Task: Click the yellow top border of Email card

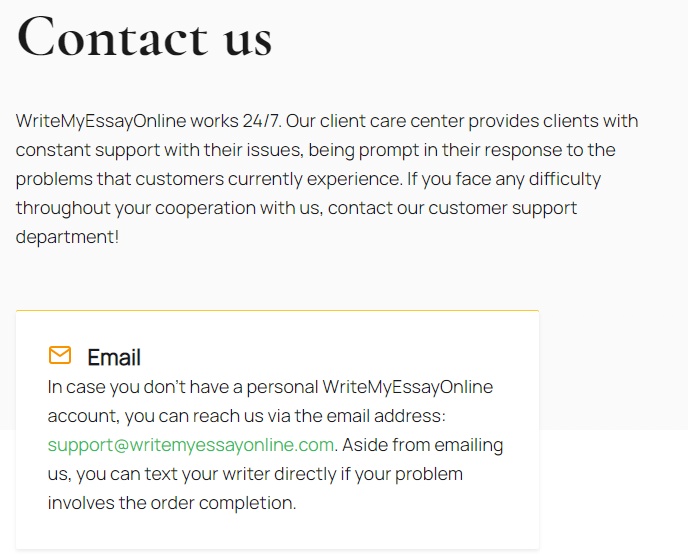Action: [x=277, y=311]
